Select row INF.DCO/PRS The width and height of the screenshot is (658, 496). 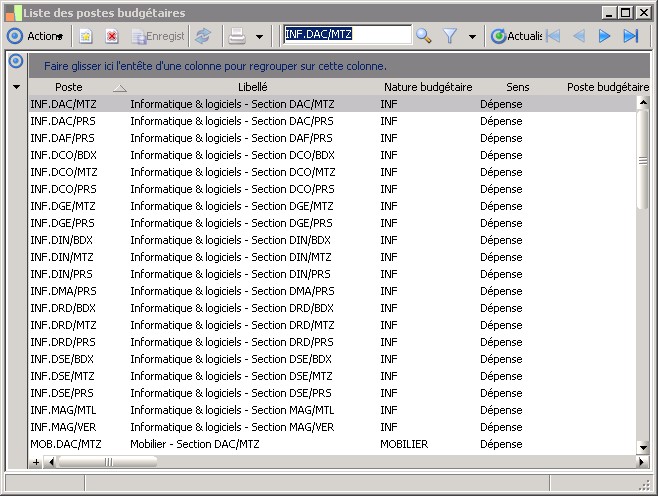coord(333,189)
